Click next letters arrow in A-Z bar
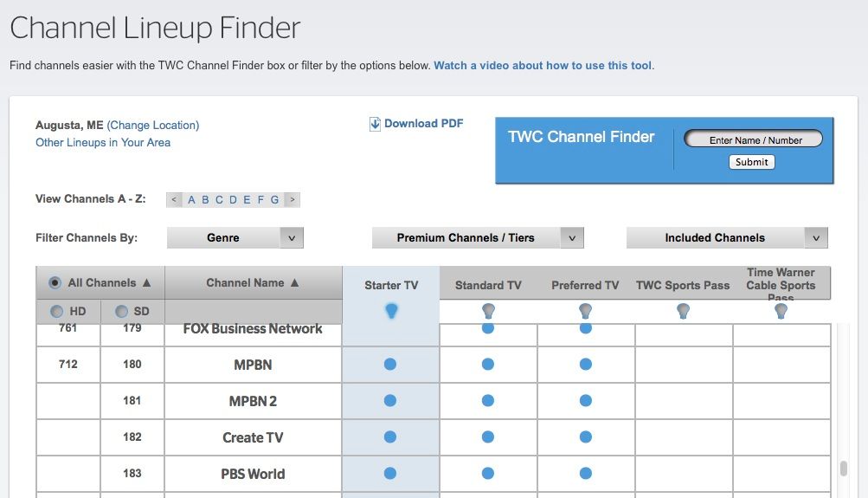 tap(293, 199)
